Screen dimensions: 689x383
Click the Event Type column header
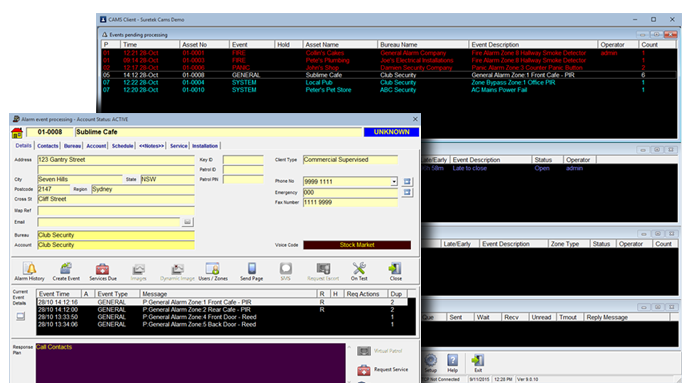[117, 293]
